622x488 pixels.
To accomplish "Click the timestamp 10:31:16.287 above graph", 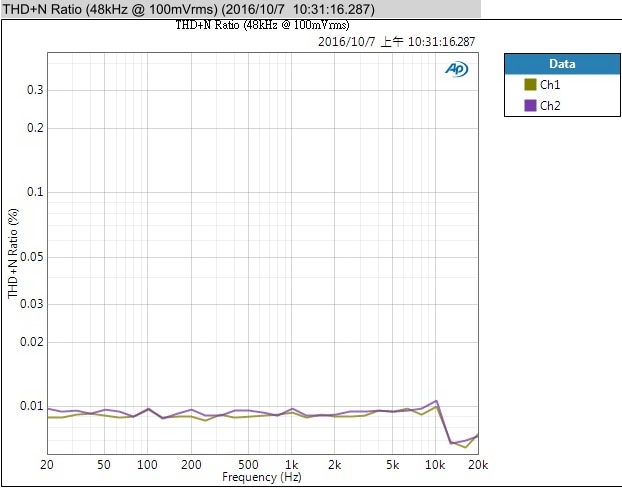I will (x=441, y=42).
